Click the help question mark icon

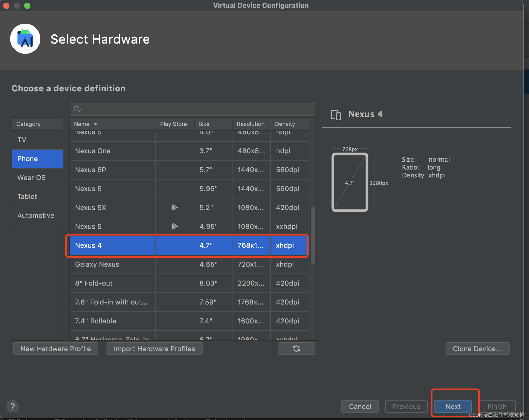(x=12, y=406)
